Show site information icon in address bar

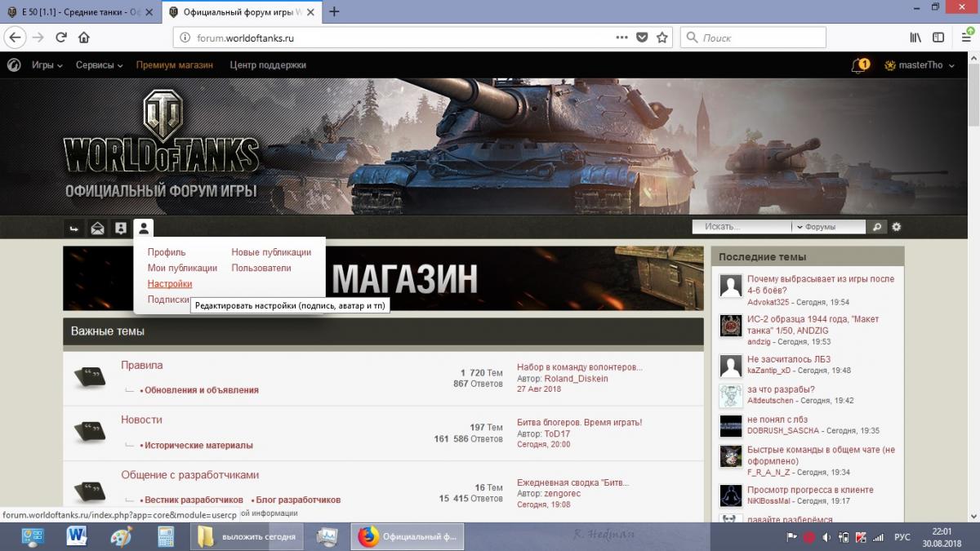point(185,38)
